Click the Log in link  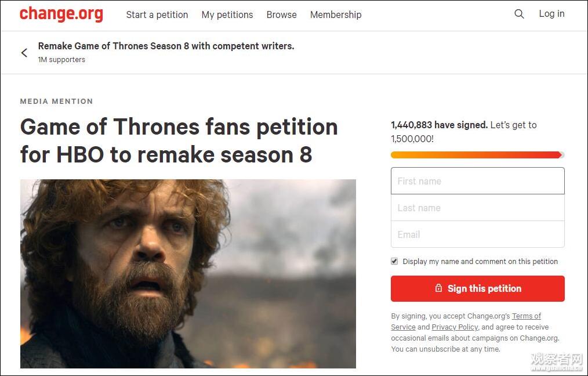[x=551, y=14]
